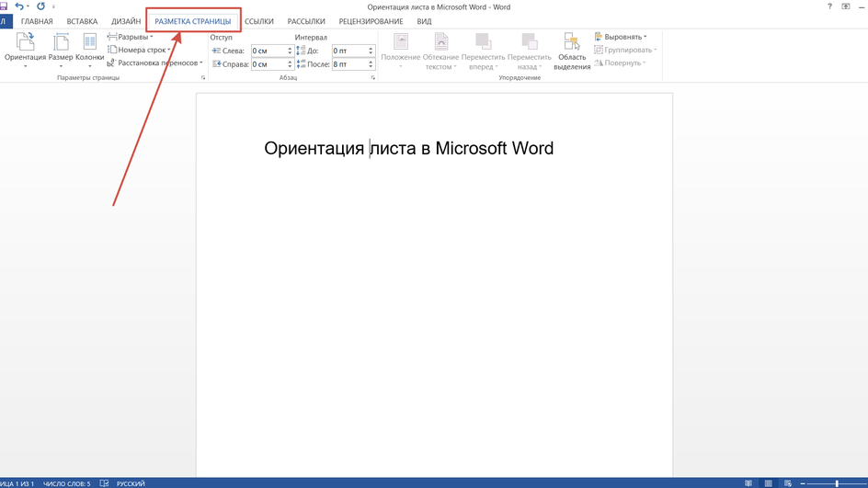Adjust the right indent spinner arrows
The width and height of the screenshot is (868, 488).
[x=290, y=64]
